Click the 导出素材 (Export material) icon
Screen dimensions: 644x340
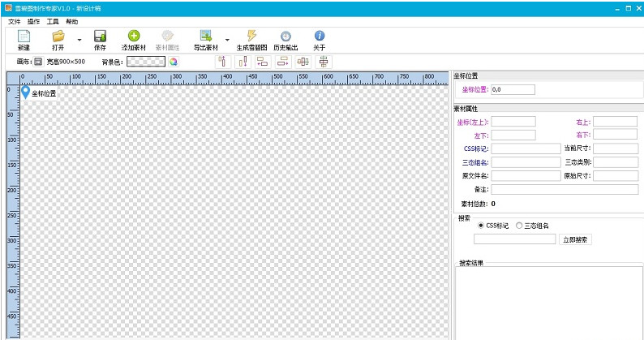tap(205, 37)
